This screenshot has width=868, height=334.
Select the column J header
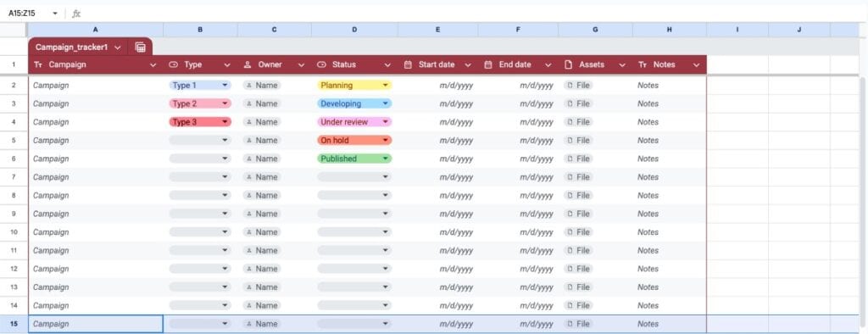pos(798,30)
